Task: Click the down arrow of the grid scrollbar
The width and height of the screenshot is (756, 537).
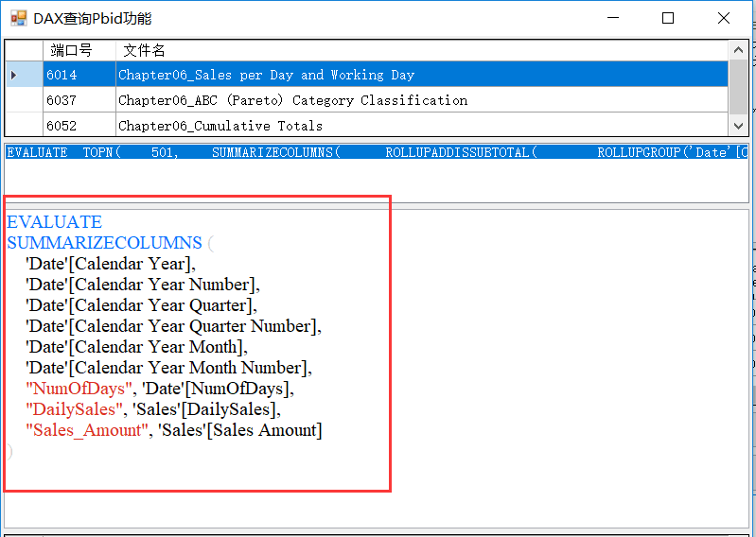Action: click(x=738, y=126)
